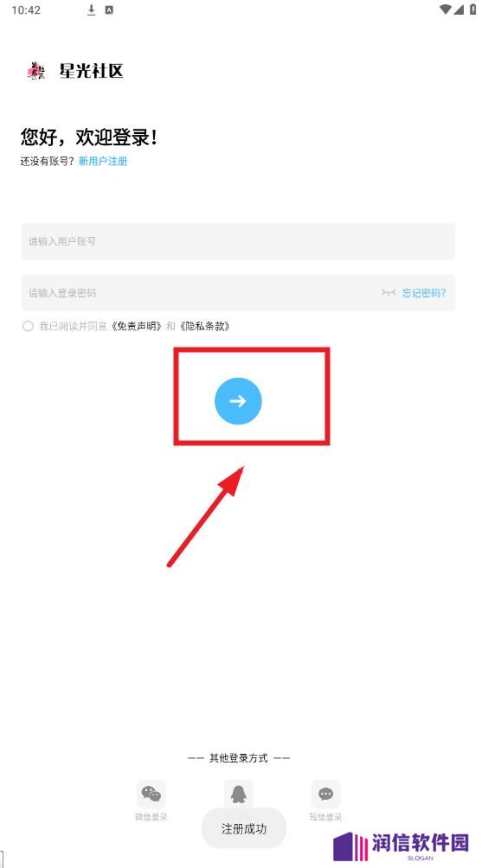Click the 星光社区 app logo
The height and width of the screenshot is (868, 488).
coord(37,71)
